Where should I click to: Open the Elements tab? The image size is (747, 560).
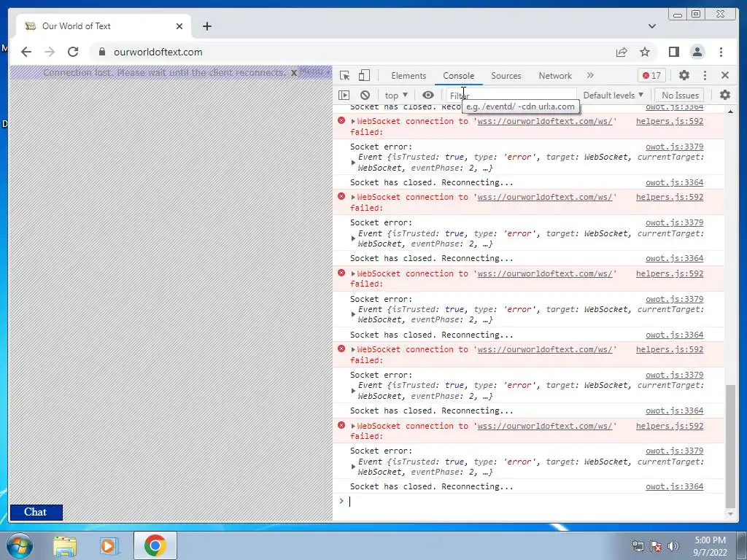click(409, 76)
